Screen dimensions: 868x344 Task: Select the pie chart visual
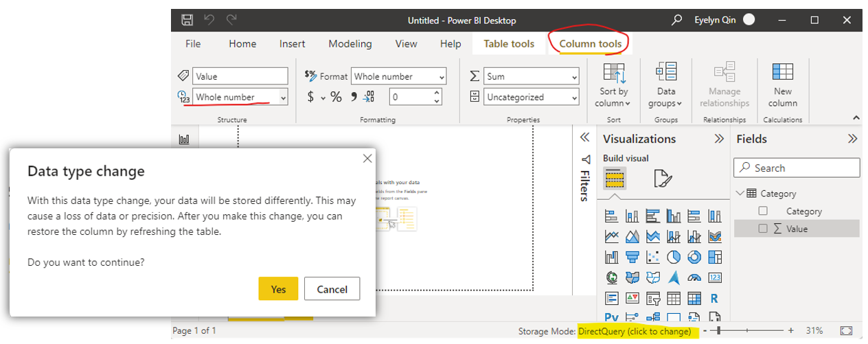[674, 257]
